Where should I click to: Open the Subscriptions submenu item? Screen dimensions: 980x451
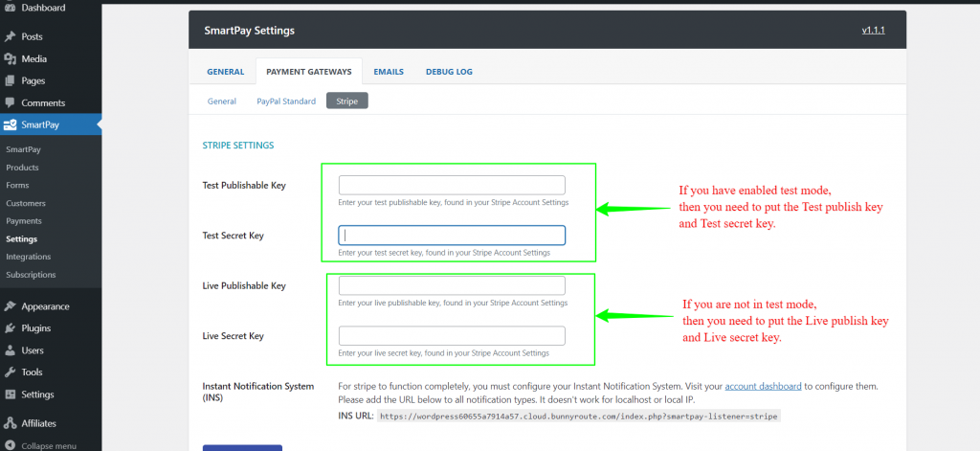pos(31,275)
